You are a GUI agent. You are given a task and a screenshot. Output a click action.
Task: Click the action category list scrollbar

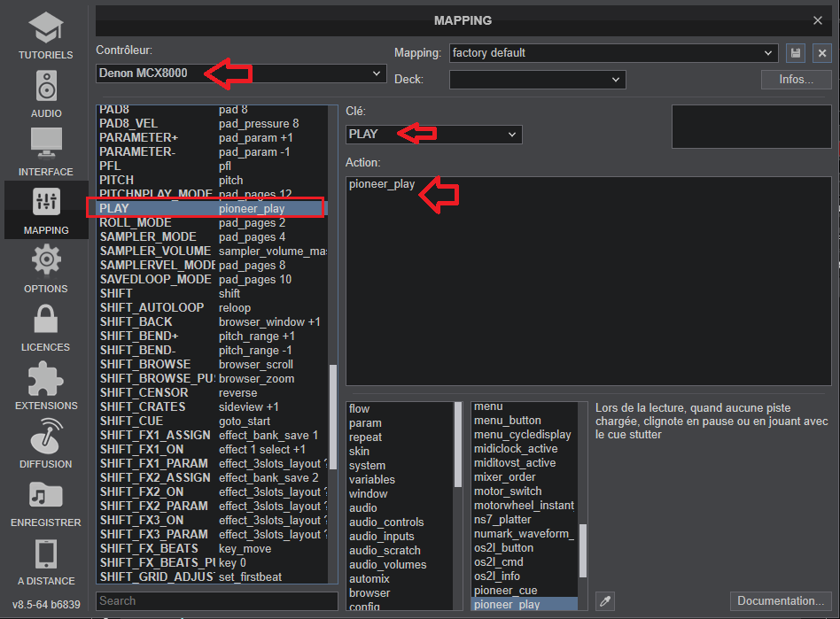click(x=458, y=445)
